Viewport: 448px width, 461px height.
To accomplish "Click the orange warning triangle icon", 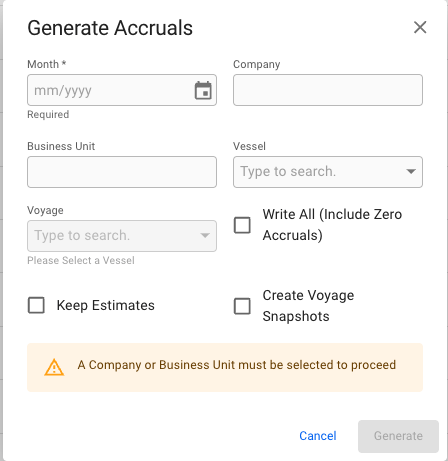I will coord(54,367).
